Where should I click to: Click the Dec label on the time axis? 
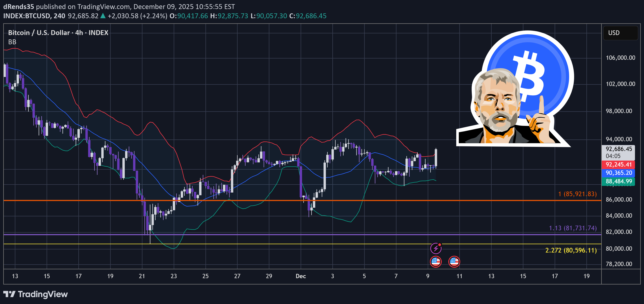pyautogui.click(x=301, y=276)
